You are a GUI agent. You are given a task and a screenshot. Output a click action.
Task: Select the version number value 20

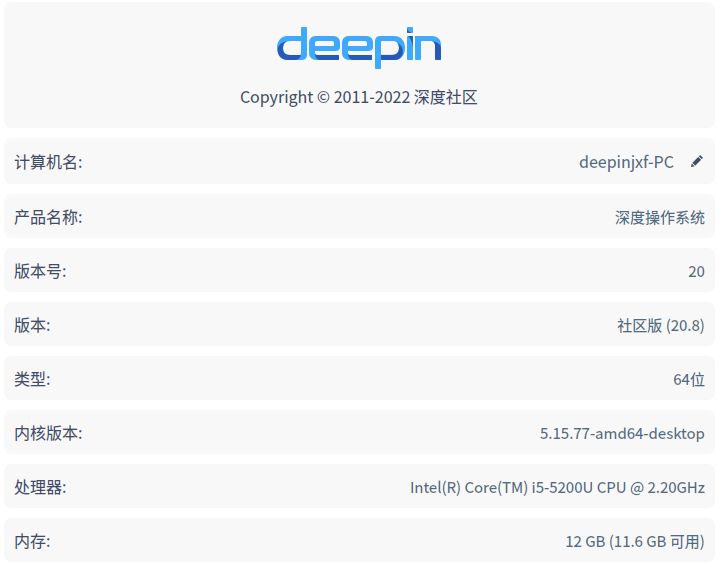(x=696, y=271)
